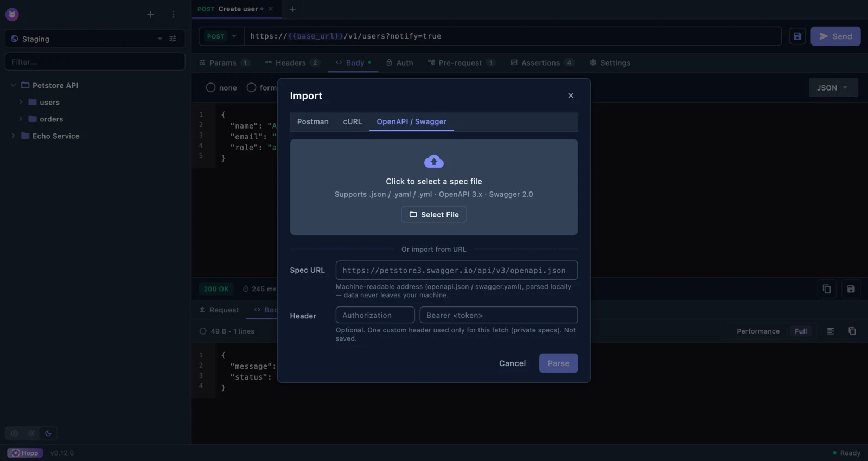
Task: Choose Performance rendering mode
Action: [x=758, y=331]
